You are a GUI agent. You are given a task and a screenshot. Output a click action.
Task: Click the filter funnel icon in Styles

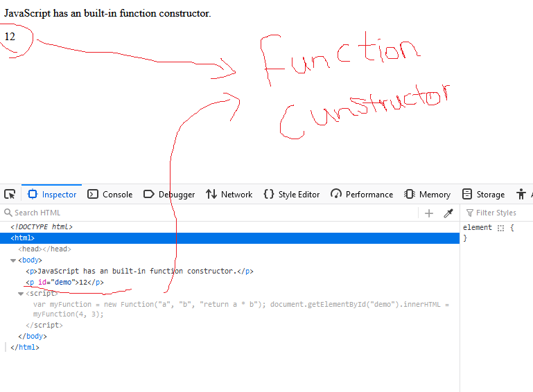(x=470, y=213)
